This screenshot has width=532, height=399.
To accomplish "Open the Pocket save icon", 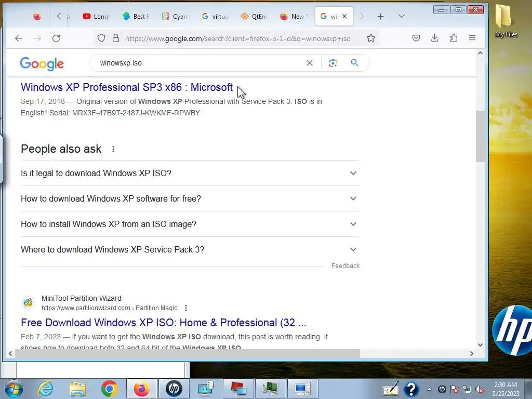I will click(416, 38).
